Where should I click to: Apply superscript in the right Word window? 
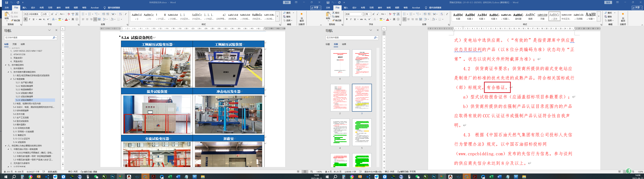pos(370,19)
